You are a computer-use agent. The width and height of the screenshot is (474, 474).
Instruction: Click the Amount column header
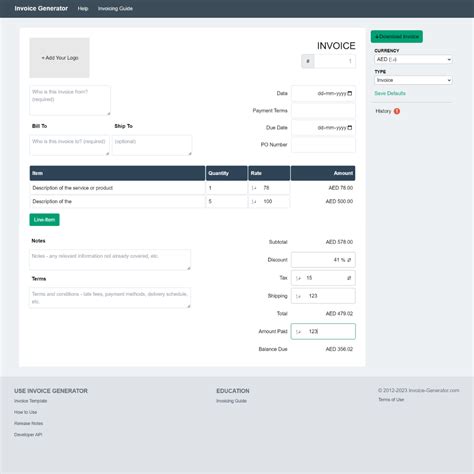[323, 173]
